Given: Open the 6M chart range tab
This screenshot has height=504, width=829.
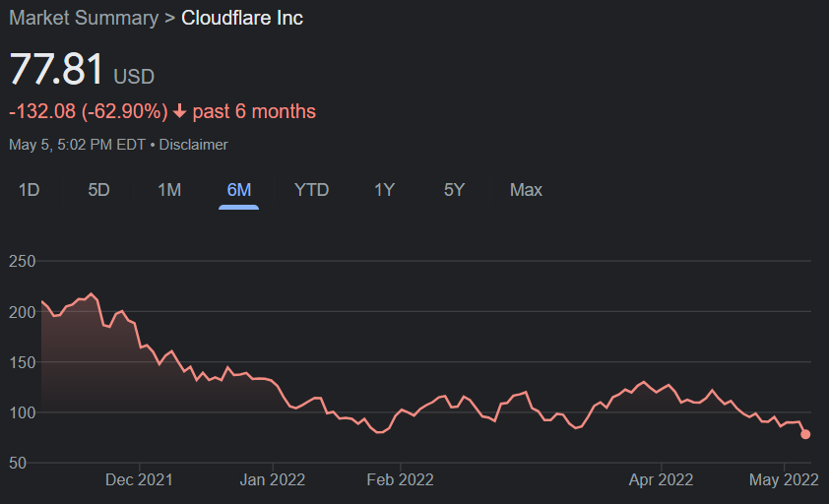Looking at the screenshot, I should 239,190.
